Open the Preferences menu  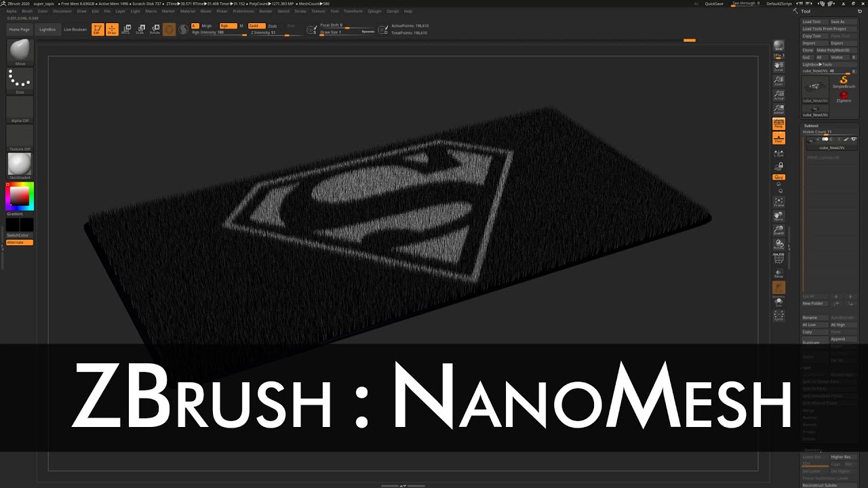point(243,11)
